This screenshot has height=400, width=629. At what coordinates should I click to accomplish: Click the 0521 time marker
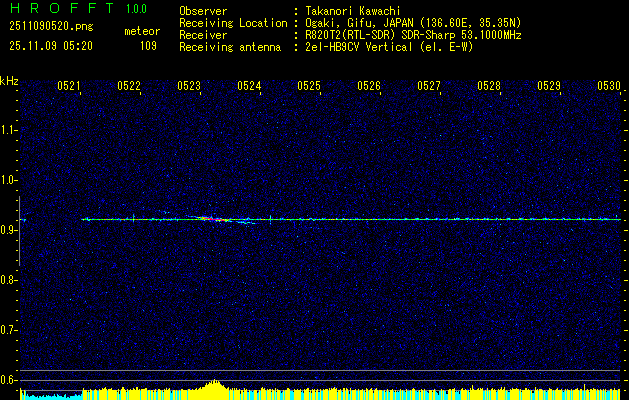(69, 87)
